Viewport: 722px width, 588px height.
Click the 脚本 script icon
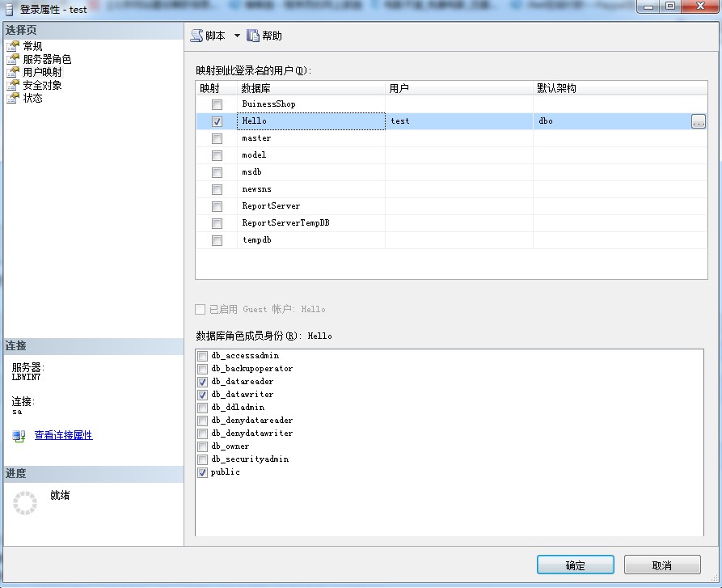(x=196, y=36)
